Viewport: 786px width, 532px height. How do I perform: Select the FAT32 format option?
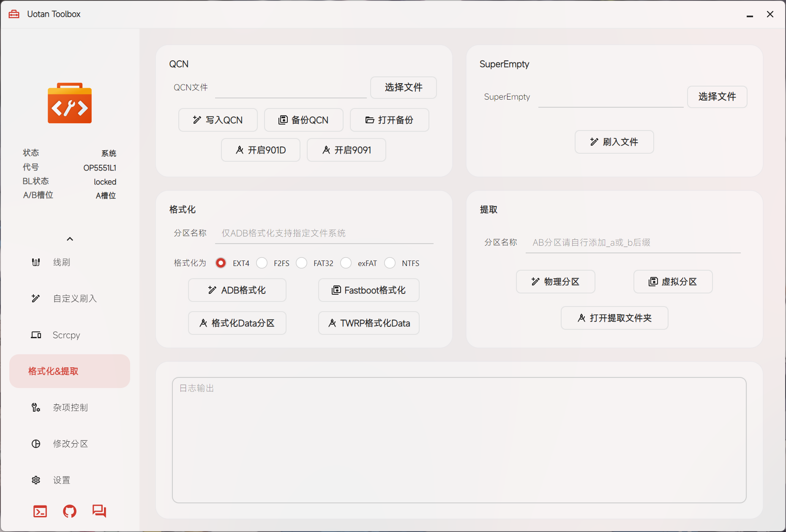[x=302, y=263]
